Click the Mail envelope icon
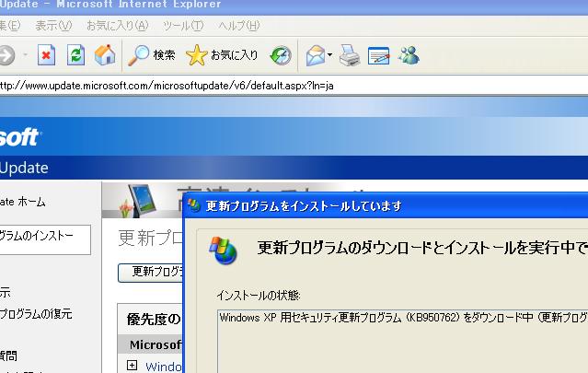This screenshot has height=373, width=588. [x=316, y=55]
